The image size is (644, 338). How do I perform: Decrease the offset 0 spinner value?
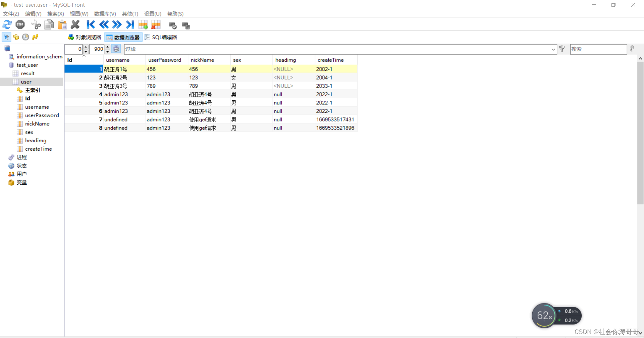(x=86, y=51)
